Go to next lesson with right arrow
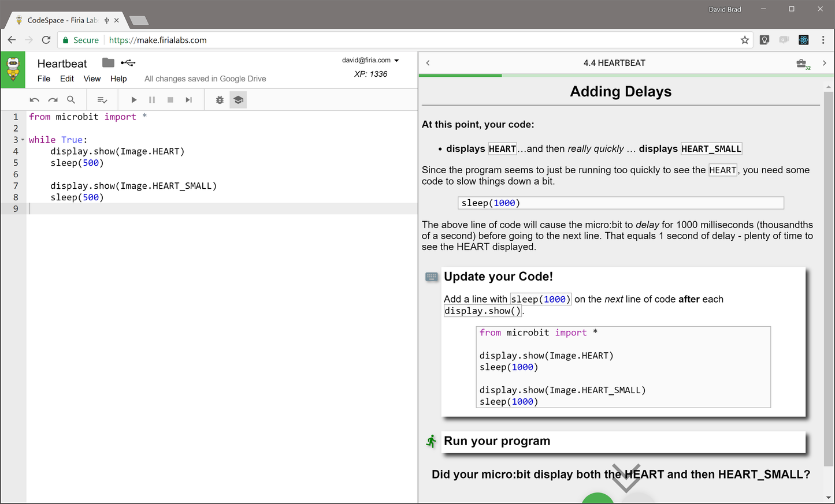 coord(825,63)
